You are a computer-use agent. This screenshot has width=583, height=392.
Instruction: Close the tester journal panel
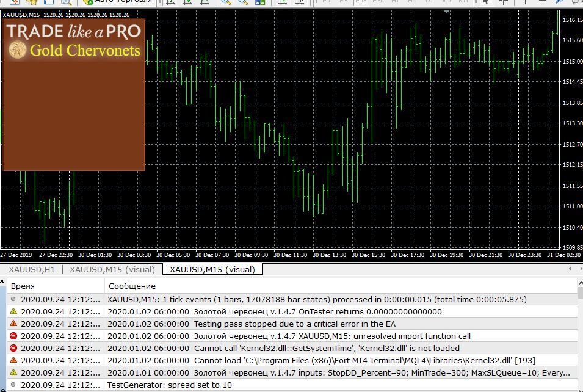(x=2, y=281)
